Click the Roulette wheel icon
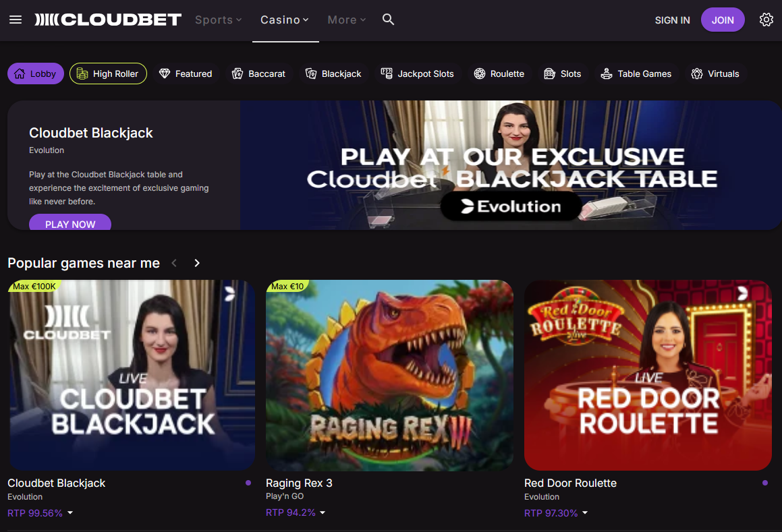This screenshot has height=532, width=782. (479, 73)
